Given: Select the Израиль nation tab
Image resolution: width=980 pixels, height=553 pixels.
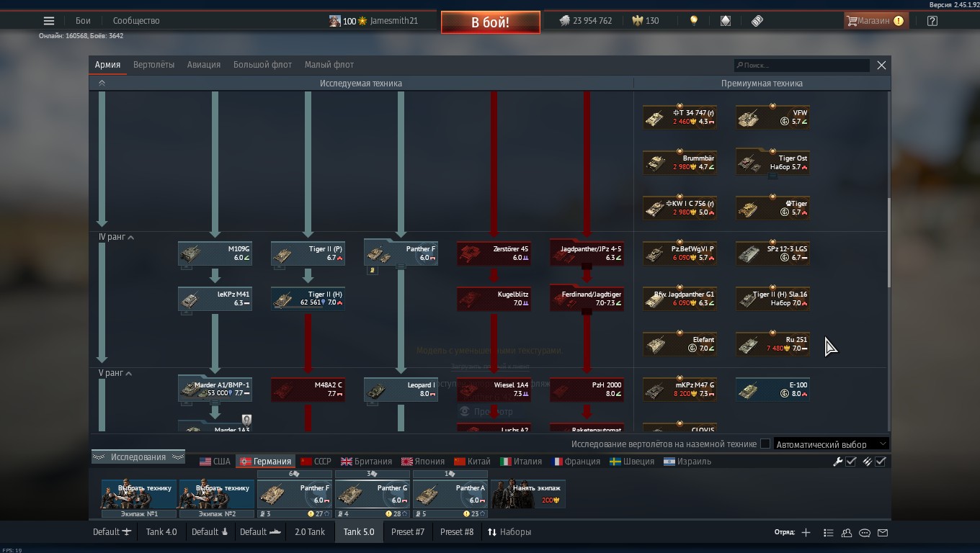Looking at the screenshot, I should (x=687, y=462).
